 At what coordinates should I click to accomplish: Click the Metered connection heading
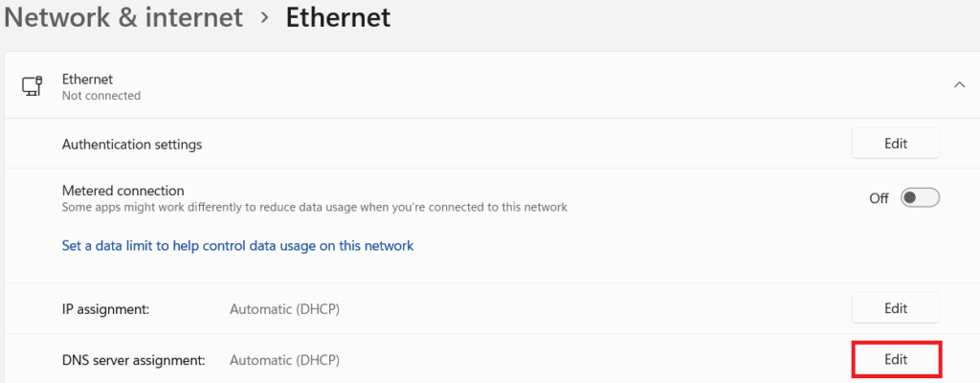[x=122, y=191]
